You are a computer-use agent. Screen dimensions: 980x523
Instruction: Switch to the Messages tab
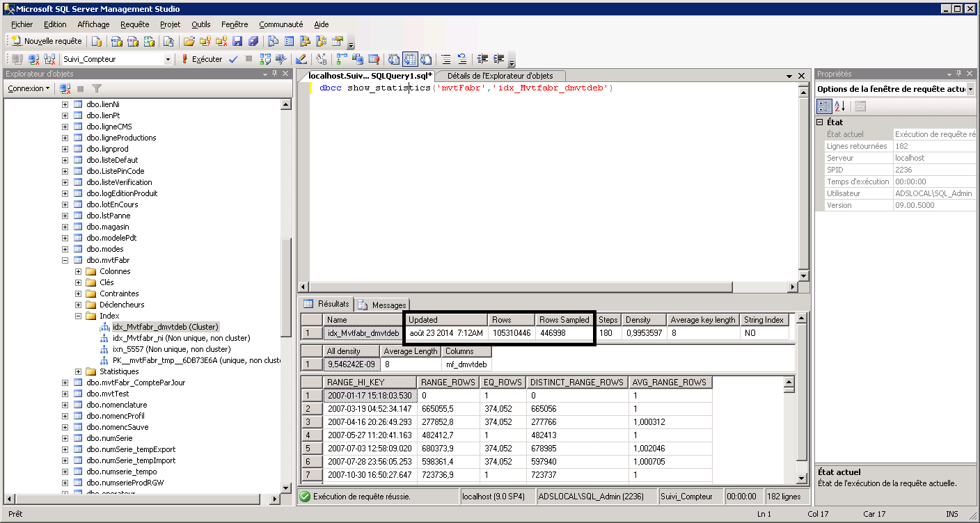[383, 305]
